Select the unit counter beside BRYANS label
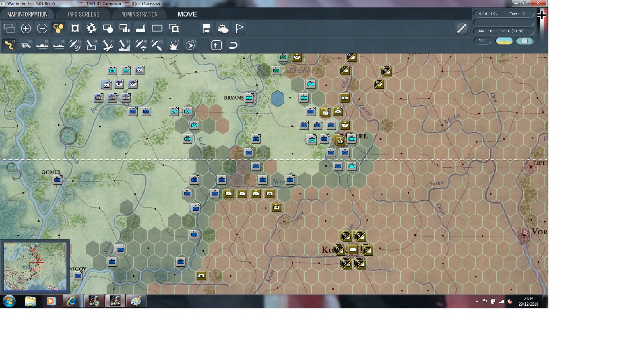 click(x=249, y=98)
